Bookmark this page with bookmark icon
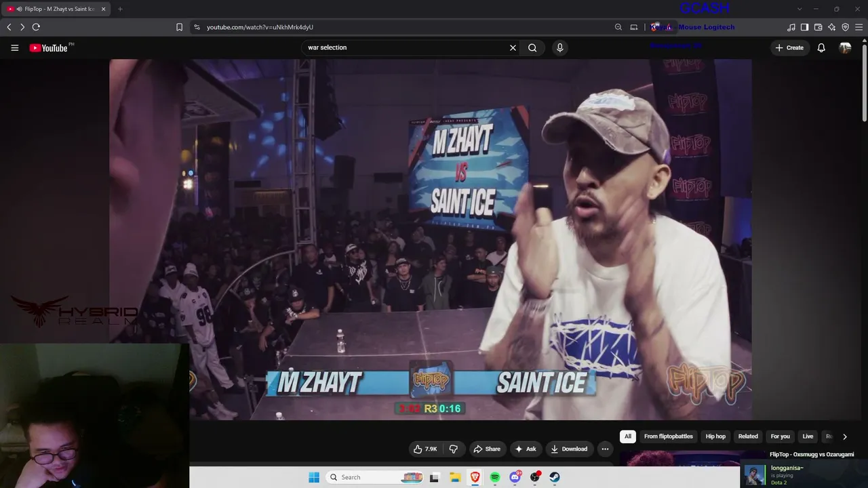 coord(179,27)
